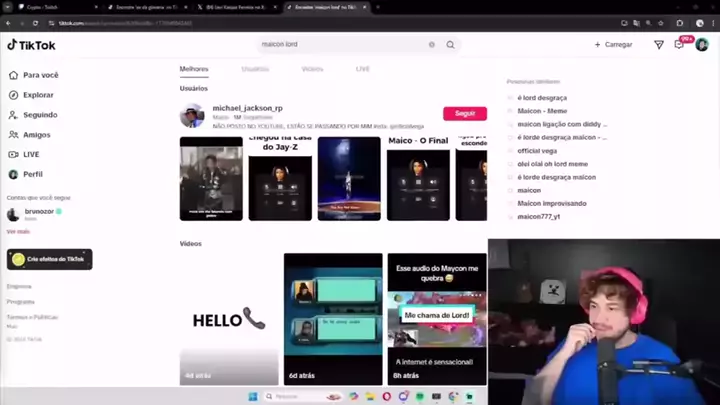720x405 pixels.
Task: Open the 6d atrás video thumbnail
Action: (x=333, y=319)
